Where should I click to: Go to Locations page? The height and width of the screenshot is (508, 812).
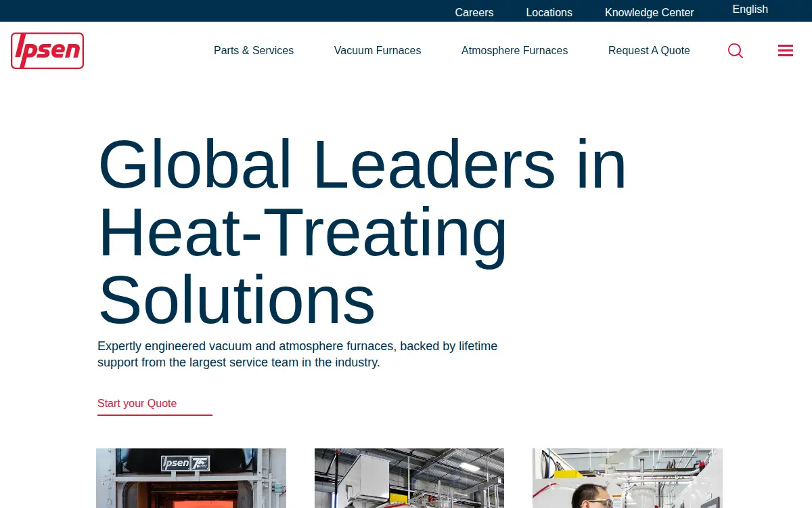[x=549, y=12]
